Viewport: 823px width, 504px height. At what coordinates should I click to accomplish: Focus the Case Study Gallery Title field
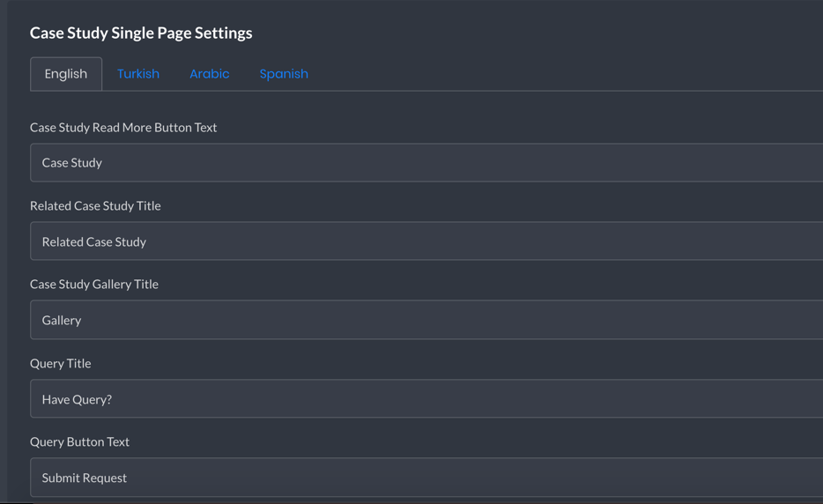click(x=426, y=320)
